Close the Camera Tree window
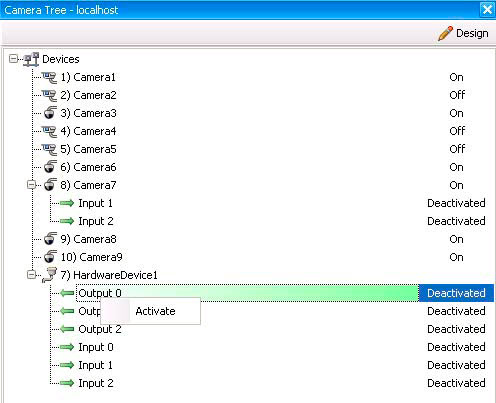The image size is (496, 403). (x=487, y=9)
